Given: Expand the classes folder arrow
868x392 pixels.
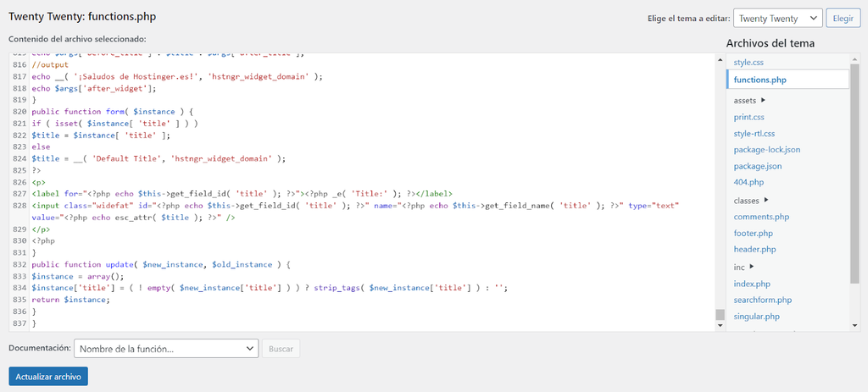Looking at the screenshot, I should [x=766, y=200].
